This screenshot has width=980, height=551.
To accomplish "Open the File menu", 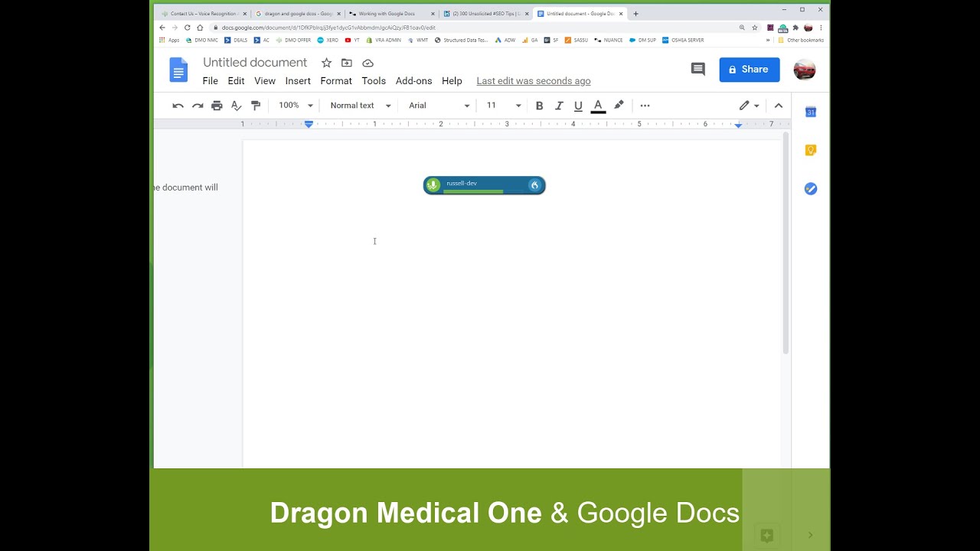I will (211, 81).
